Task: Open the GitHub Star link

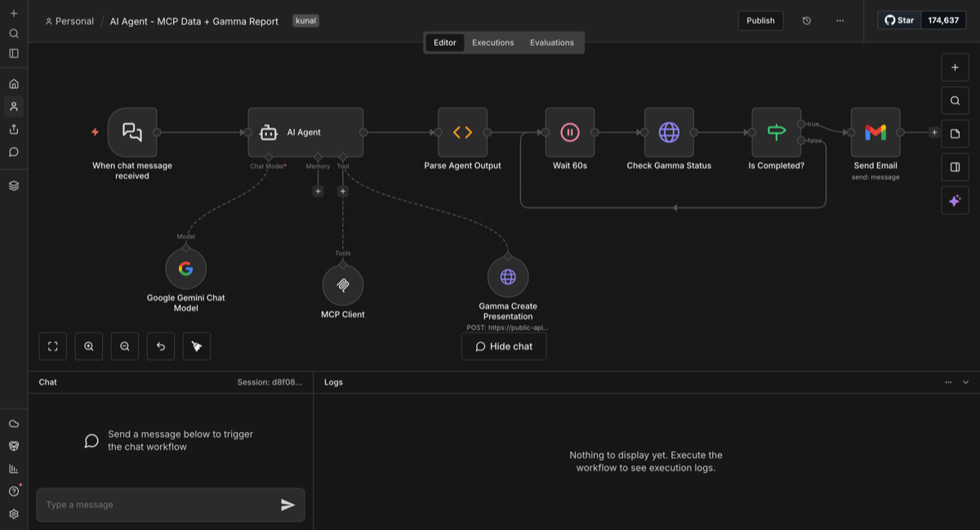Action: [x=900, y=20]
